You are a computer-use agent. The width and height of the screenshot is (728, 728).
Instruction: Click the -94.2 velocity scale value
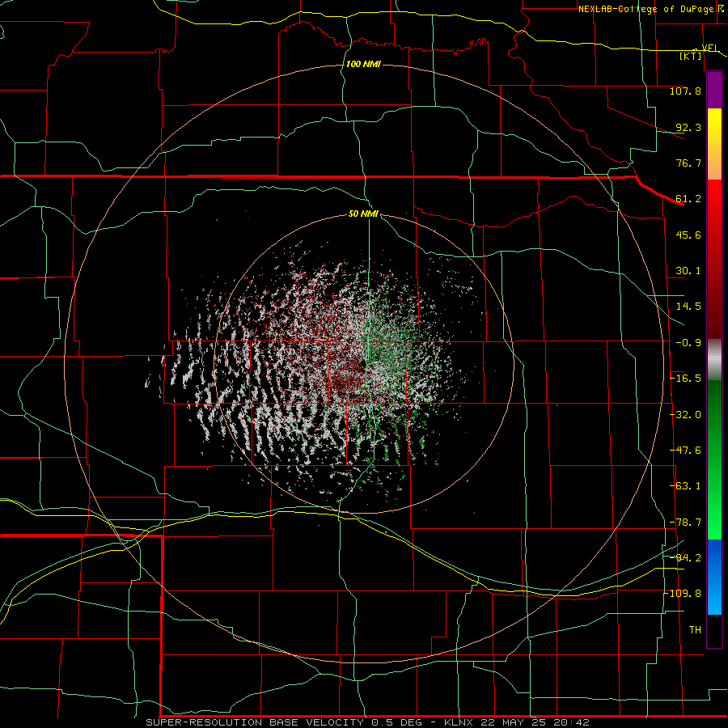click(685, 557)
